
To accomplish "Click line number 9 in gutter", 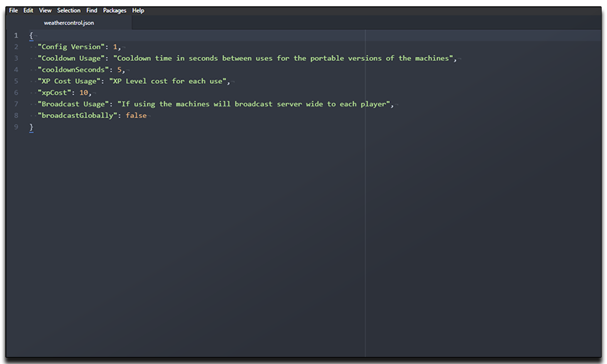I will pos(16,127).
